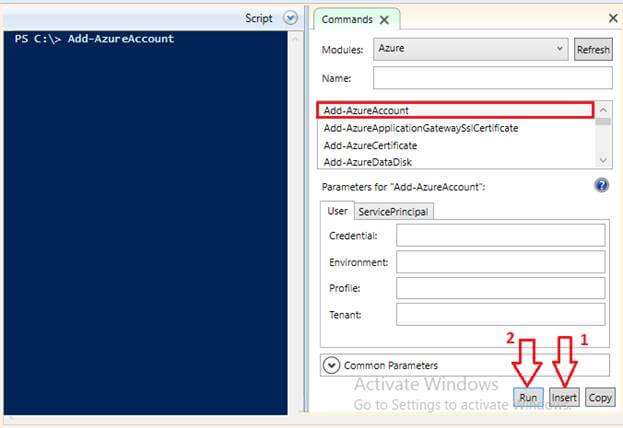Switch to the User parameter set tab

337,211
